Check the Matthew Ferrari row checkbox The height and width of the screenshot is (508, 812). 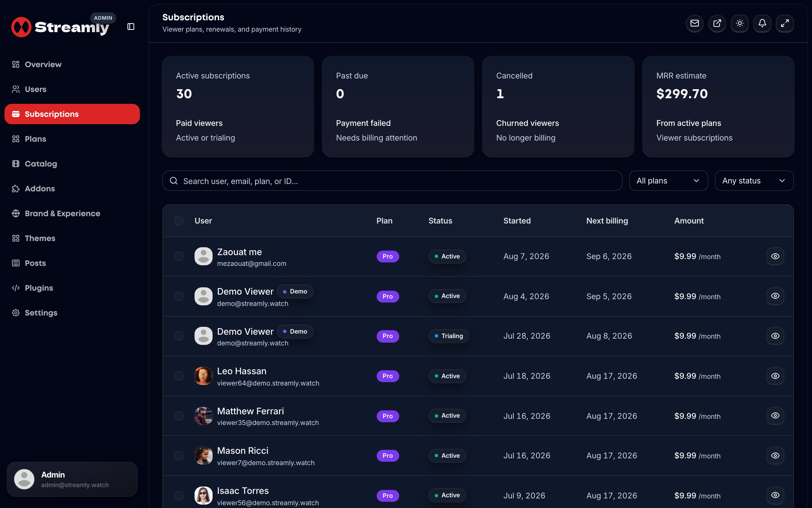(179, 416)
